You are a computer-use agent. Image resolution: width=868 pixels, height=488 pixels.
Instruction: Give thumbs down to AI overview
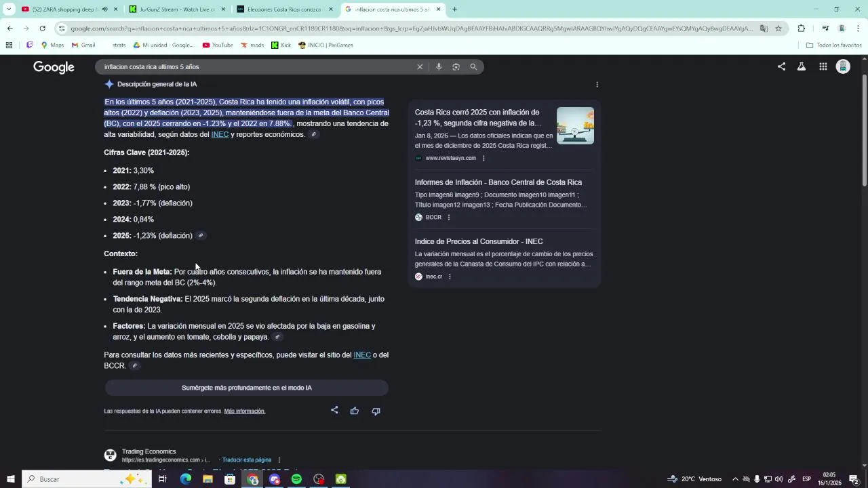[x=376, y=411]
